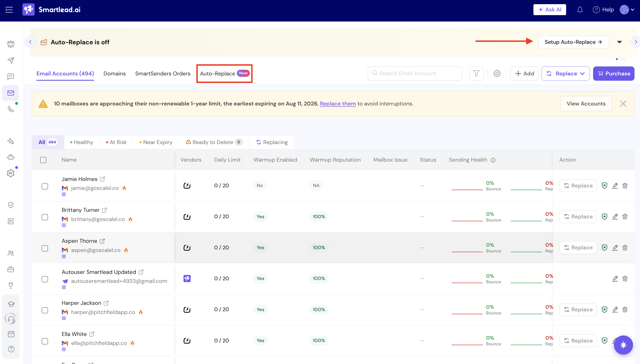This screenshot has width=640, height=364.
Task: Open the calendar icon in the sidebar
Action: point(11,334)
